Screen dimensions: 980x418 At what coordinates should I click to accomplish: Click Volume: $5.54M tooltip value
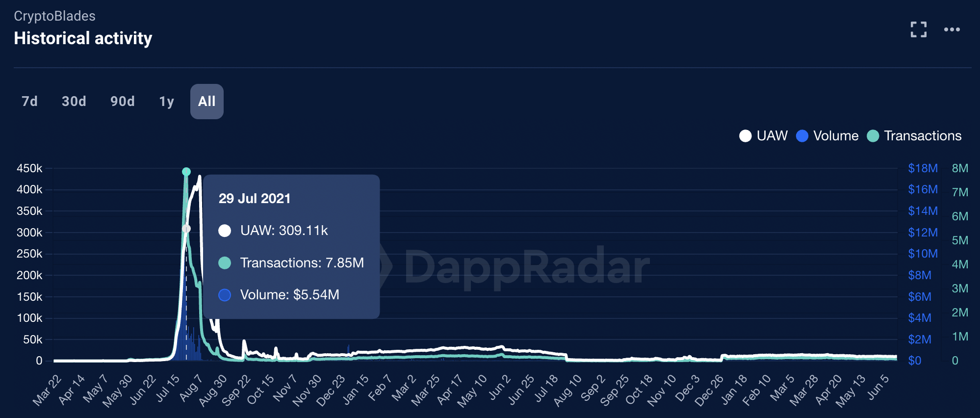pos(290,295)
